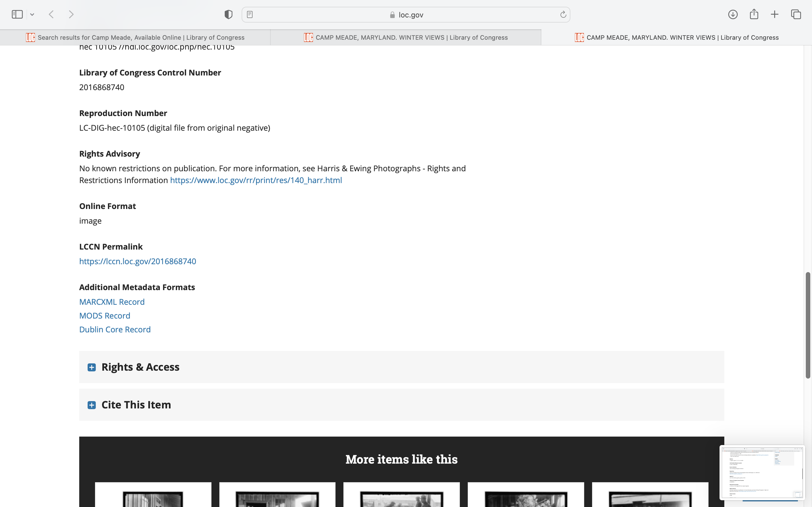Open a new tab with plus icon
Screen dimensions: 812x507
(x=775, y=14)
